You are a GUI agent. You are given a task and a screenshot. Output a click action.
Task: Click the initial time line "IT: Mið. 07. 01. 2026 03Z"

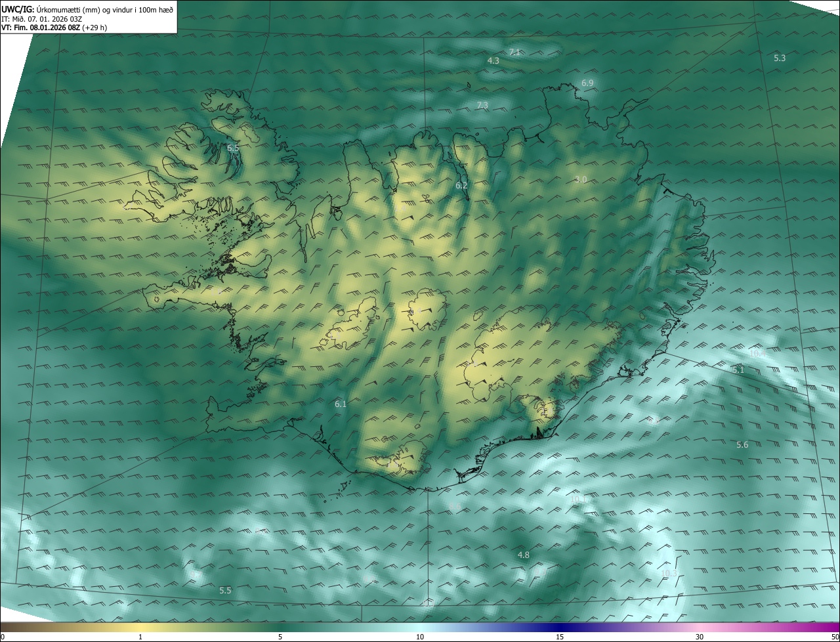tap(42, 19)
